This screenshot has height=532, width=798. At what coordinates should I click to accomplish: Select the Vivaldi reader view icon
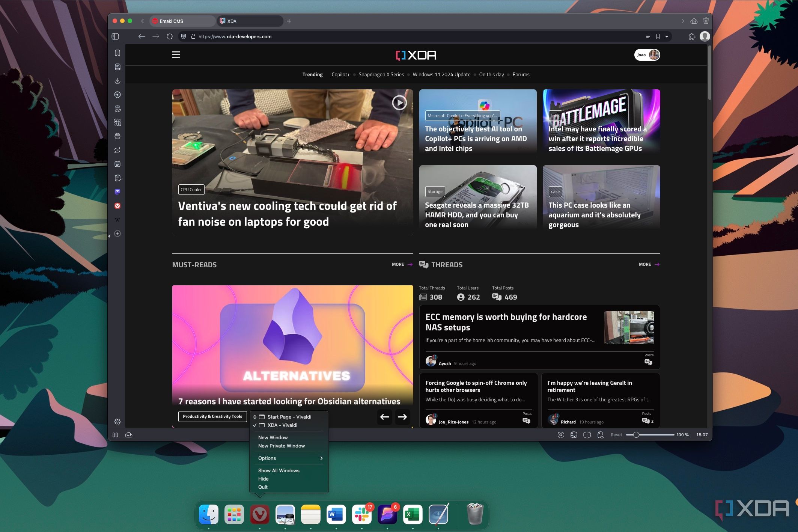pos(648,36)
